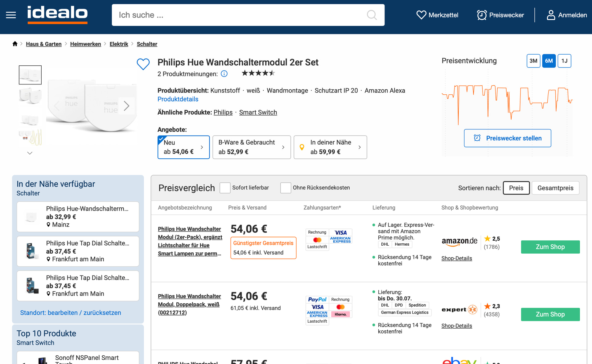
Task: Click amazon.de shop logo
Action: (459, 241)
